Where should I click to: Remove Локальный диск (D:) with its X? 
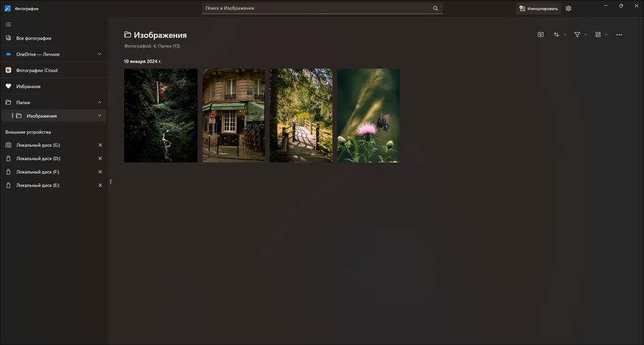tap(100, 159)
